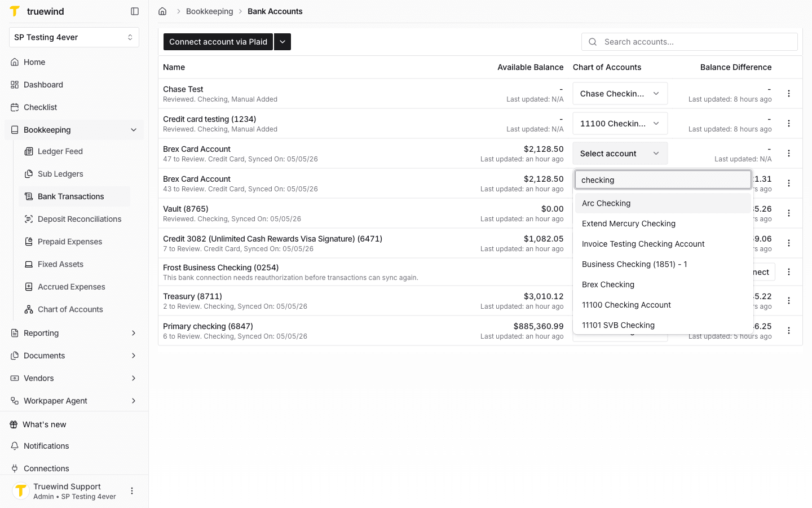Click the Truewind Support profile avatar
The image size is (812, 508).
[21, 491]
